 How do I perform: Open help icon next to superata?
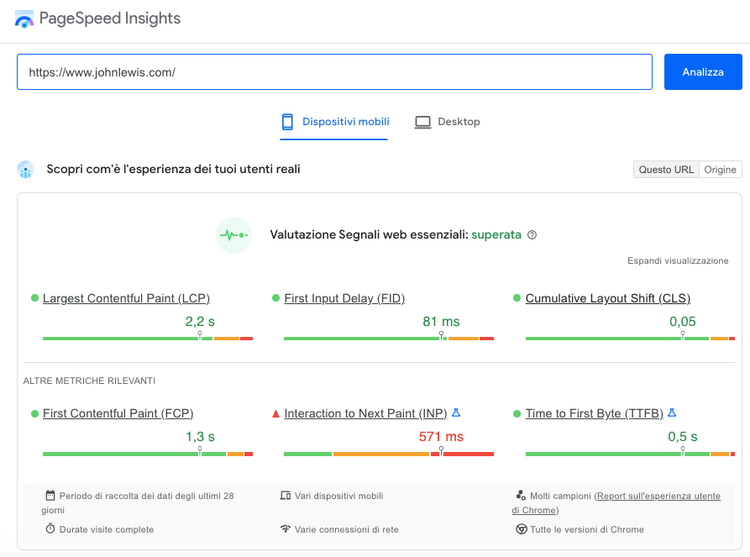coord(532,235)
